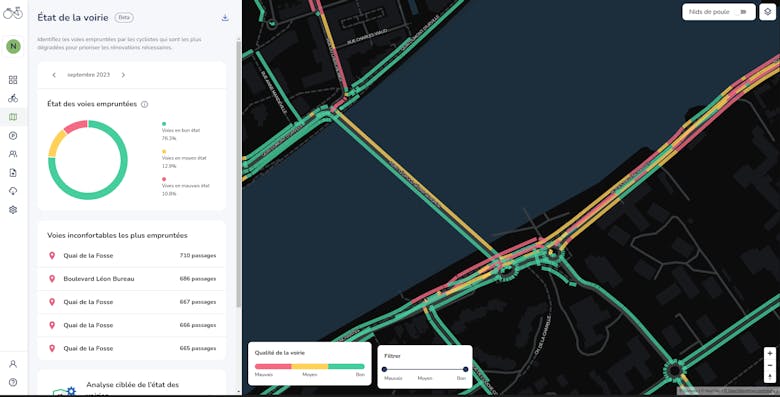Open the help question mark icon

point(13,382)
